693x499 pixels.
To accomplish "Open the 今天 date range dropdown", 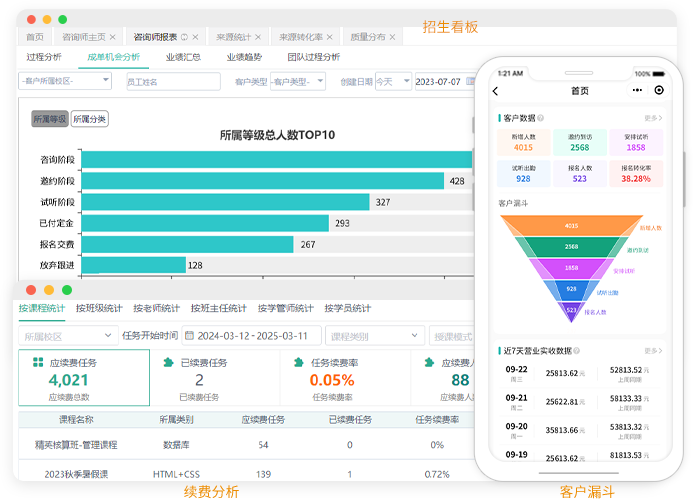I will coord(393,82).
